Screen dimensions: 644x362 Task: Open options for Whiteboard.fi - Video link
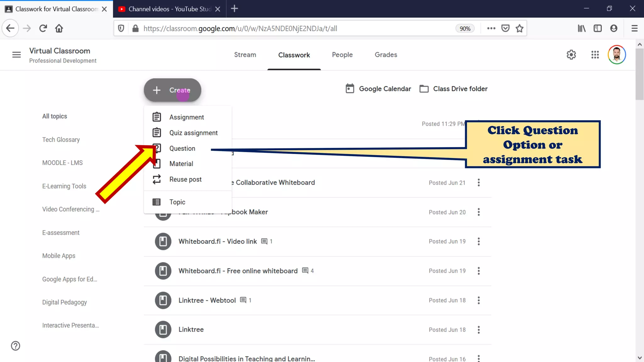coord(479,241)
